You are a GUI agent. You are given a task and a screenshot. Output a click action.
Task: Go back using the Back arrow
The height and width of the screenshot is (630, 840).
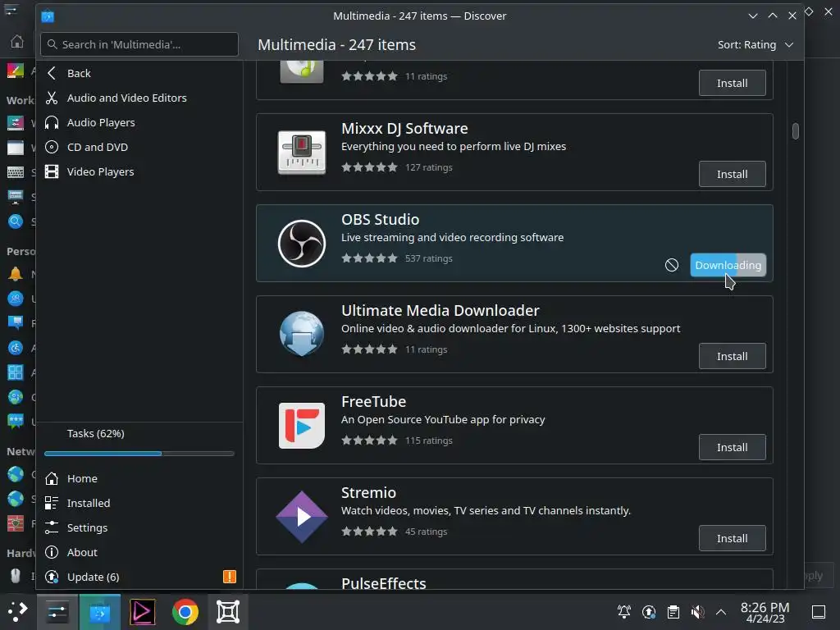pyautogui.click(x=52, y=73)
